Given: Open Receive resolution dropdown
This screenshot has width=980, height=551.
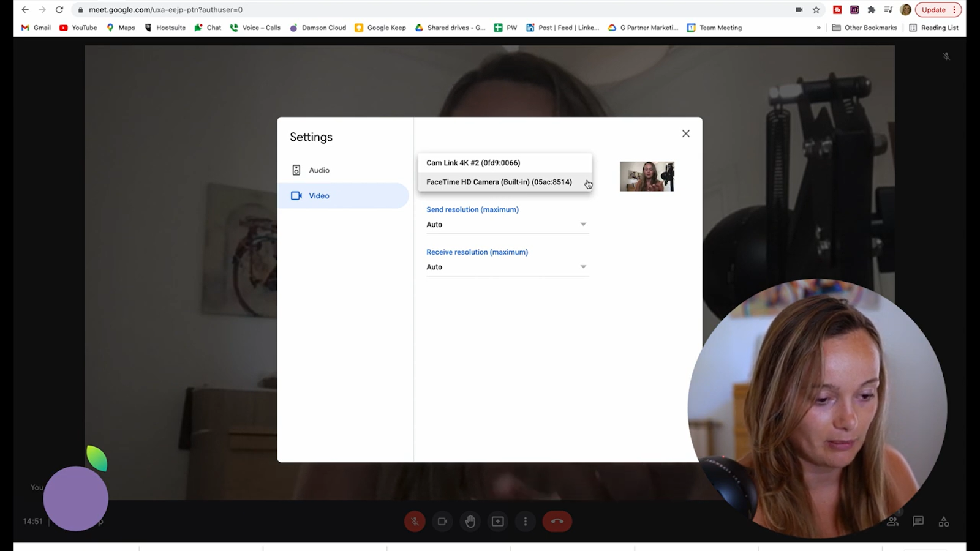Looking at the screenshot, I should (507, 267).
